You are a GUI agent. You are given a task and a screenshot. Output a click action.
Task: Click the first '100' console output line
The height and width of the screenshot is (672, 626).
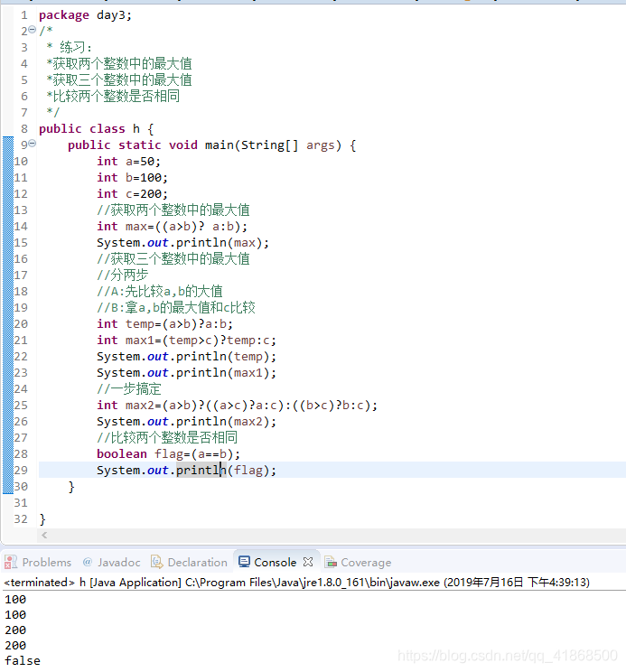click(x=15, y=599)
